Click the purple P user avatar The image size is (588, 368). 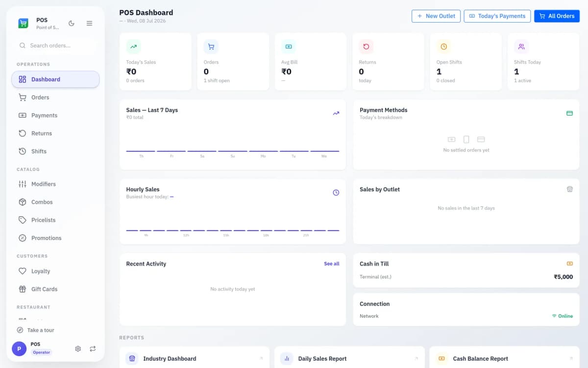click(x=19, y=349)
